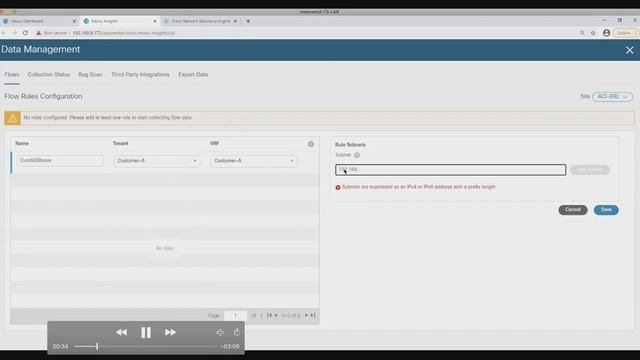
Task: Click the Name column header
Action: pos(22,143)
